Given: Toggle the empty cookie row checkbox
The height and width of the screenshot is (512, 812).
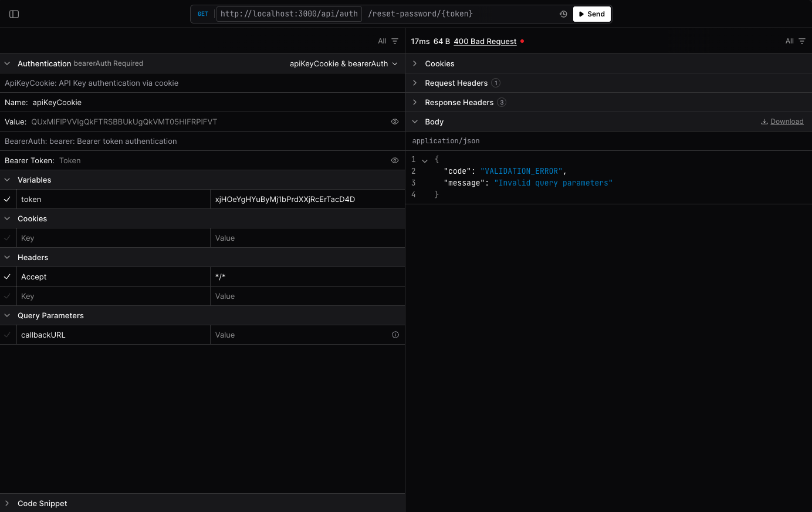Looking at the screenshot, I should pyautogui.click(x=8, y=238).
